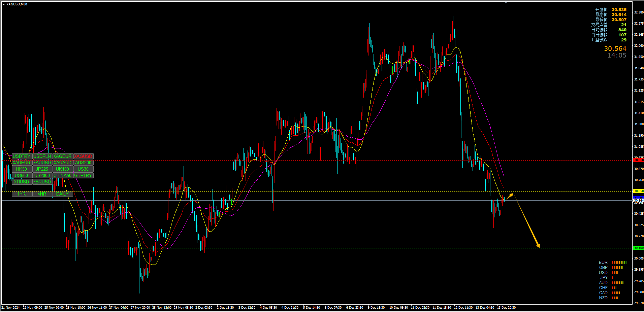Click the large orange 30.564 price readout
Viewport: 644px width, 312px height.
coord(615,49)
